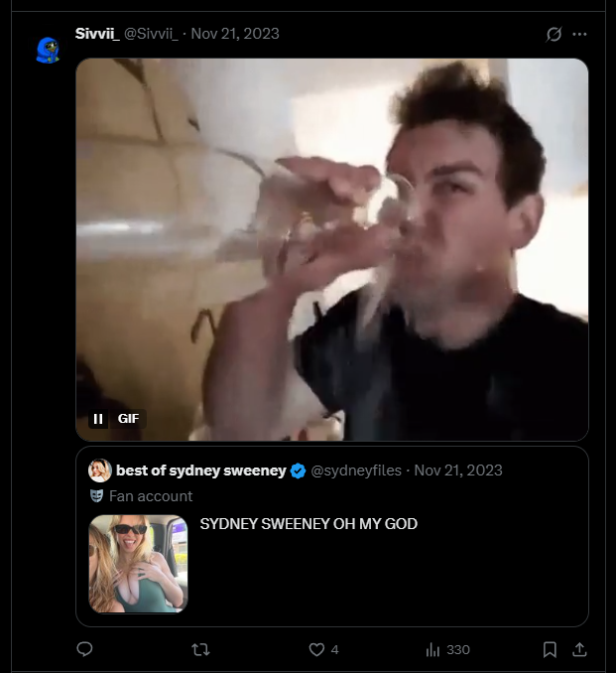Viewport: 616px width, 673px height.
Task: Open Sivvii_ display name profile link
Action: pyautogui.click(x=97, y=34)
